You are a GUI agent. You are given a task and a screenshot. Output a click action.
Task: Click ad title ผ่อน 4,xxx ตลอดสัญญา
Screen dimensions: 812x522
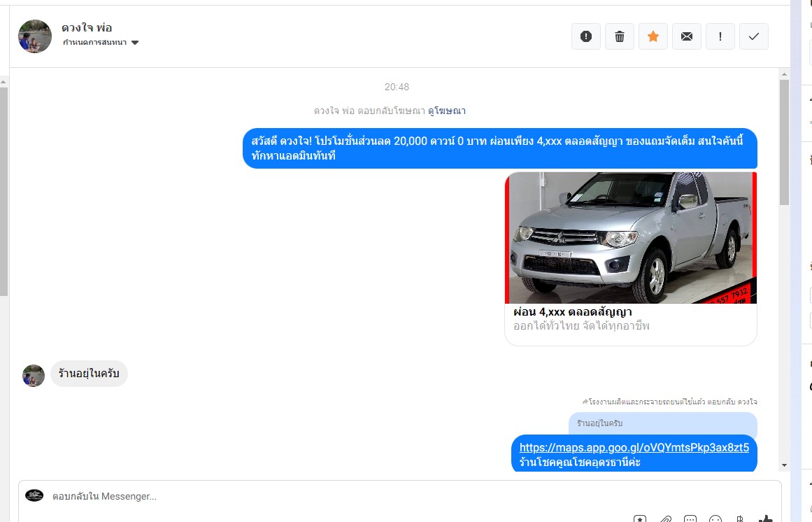pyautogui.click(x=572, y=312)
